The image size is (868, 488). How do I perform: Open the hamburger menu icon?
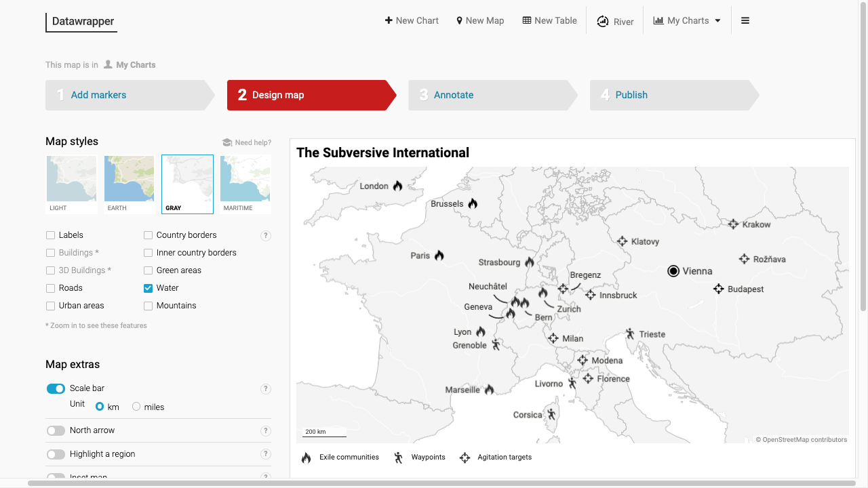745,21
